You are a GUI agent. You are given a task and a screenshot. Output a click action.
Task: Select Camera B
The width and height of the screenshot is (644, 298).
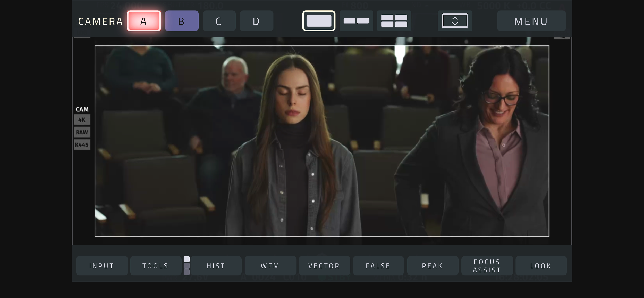(182, 21)
